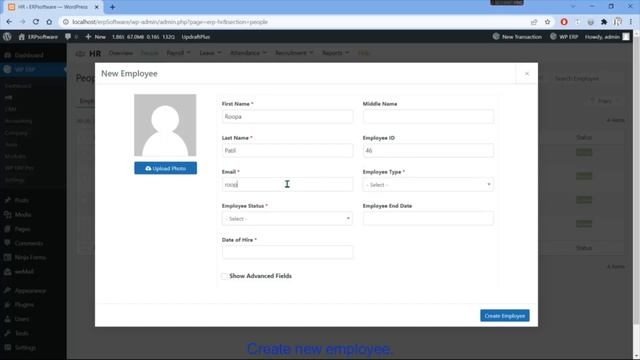Open the Appearance brush icon in sidebar
The image size is (640, 360).
coord(7,291)
